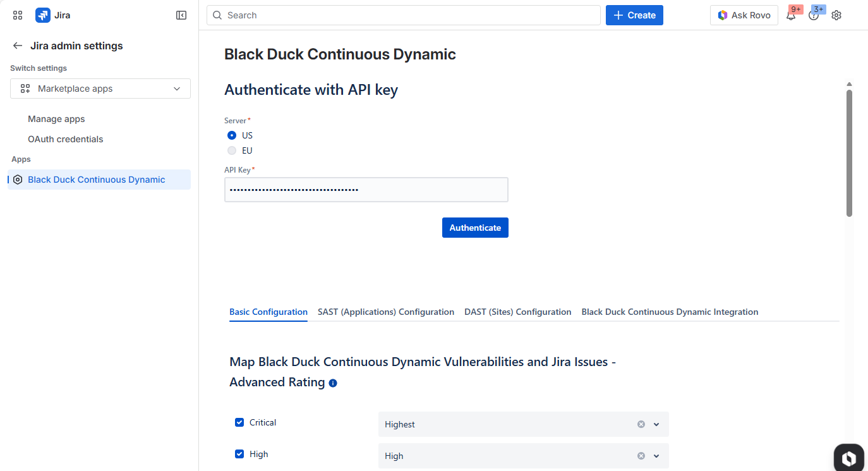Image resolution: width=868 pixels, height=471 pixels.
Task: Expand the Highest priority dropdown
Action: [656, 424]
